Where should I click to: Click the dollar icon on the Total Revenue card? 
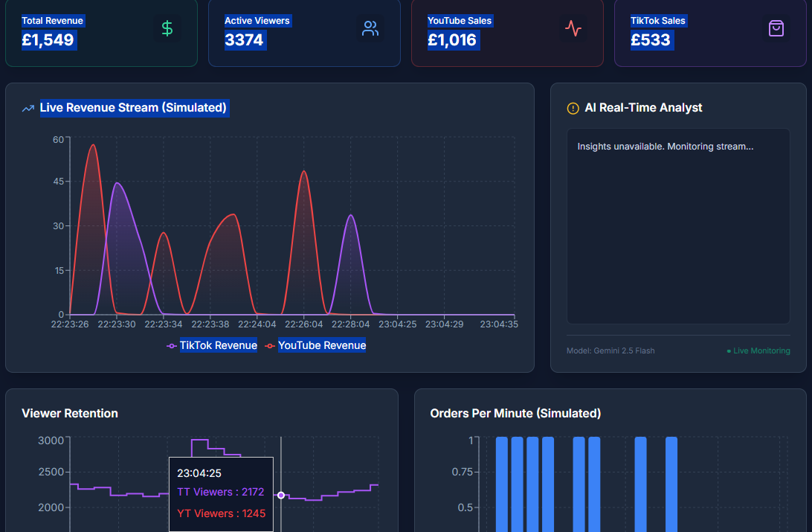coord(167,28)
